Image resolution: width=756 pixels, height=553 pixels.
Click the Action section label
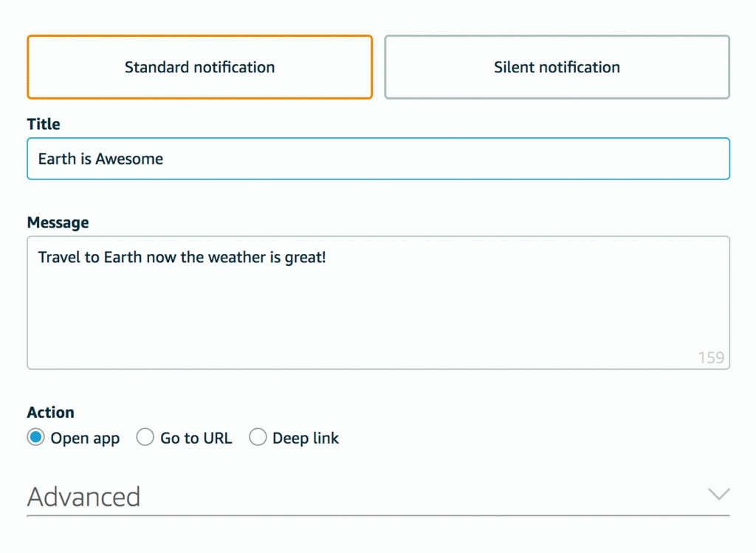pos(50,412)
